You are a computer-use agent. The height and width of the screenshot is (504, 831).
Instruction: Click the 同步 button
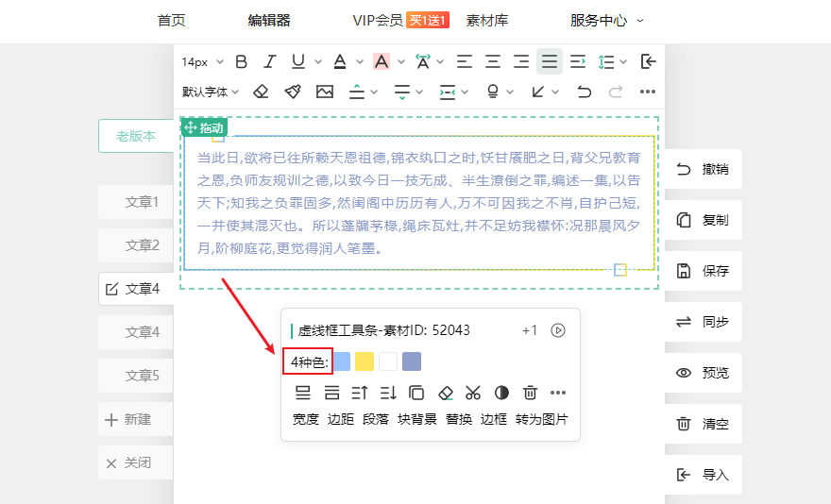point(704,322)
